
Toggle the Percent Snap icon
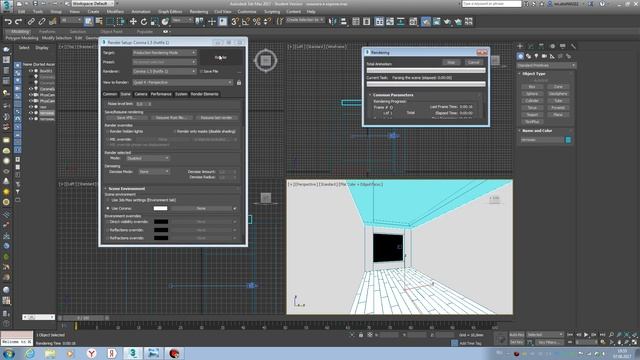(x=257, y=22)
